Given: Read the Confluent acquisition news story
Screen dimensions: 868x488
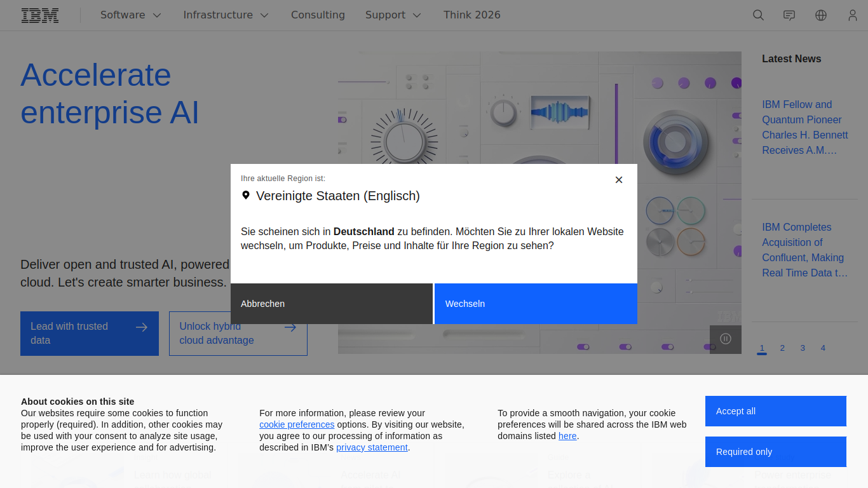Looking at the screenshot, I should (x=805, y=250).
